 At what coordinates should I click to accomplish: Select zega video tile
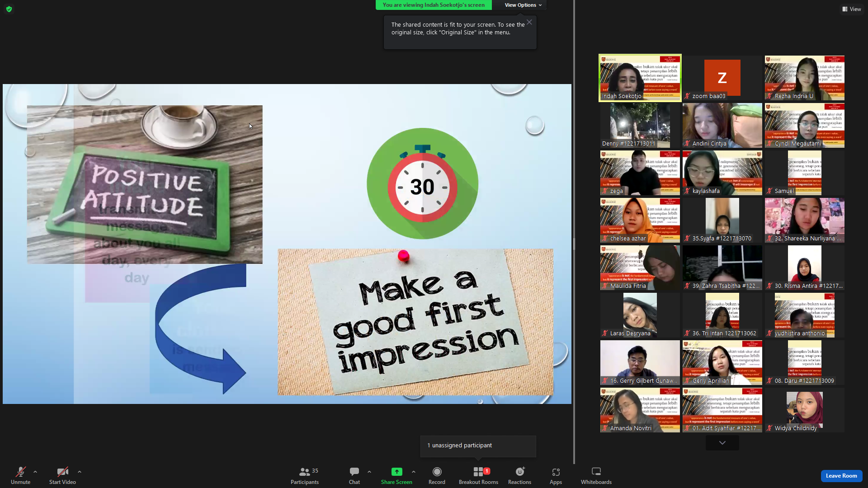tap(640, 173)
